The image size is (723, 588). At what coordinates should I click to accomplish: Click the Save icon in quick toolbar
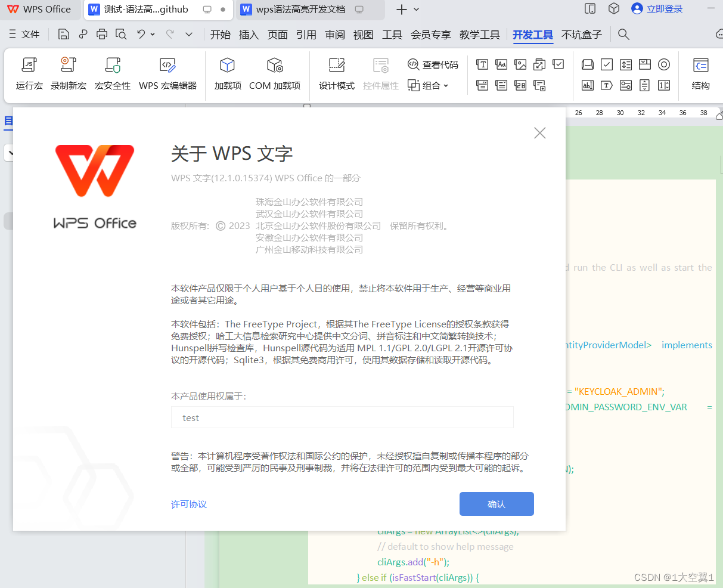64,35
